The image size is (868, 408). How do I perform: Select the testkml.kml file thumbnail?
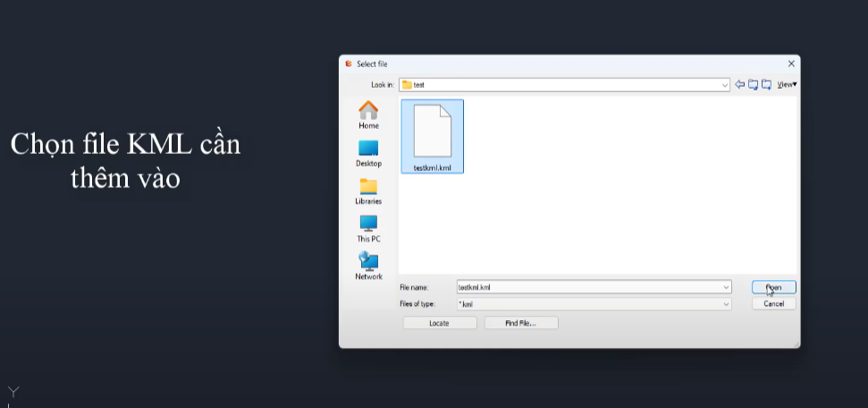click(x=433, y=136)
